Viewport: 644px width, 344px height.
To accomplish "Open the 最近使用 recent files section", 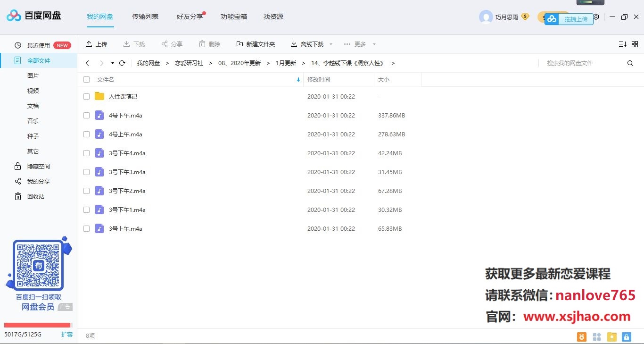I will [38, 45].
